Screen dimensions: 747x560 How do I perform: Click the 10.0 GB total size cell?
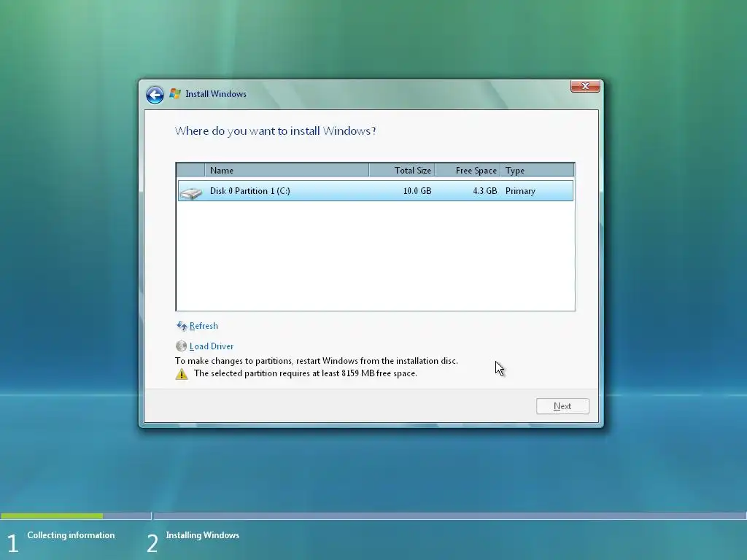[x=417, y=191]
